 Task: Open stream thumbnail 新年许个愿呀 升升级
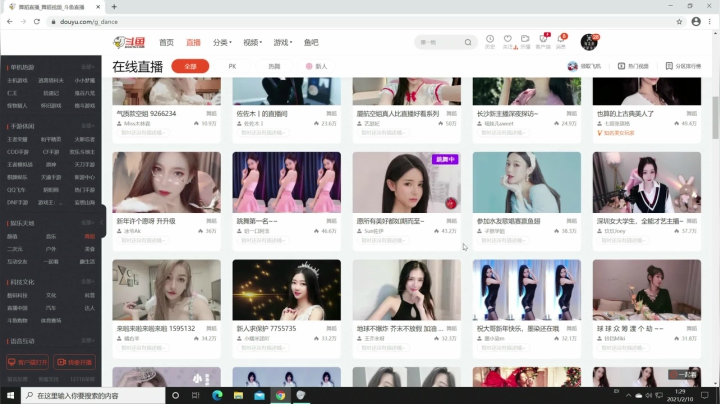click(x=167, y=182)
